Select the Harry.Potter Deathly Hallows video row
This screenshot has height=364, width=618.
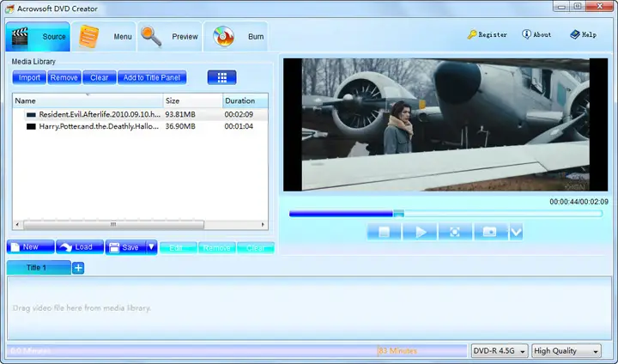[140, 126]
